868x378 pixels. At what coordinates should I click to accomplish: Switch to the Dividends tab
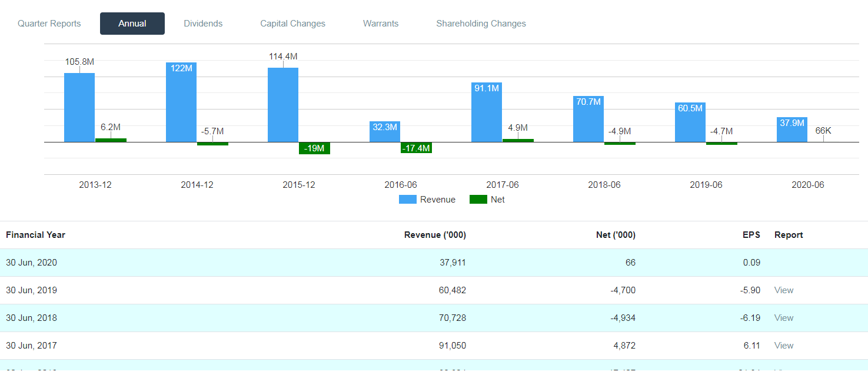(x=203, y=24)
